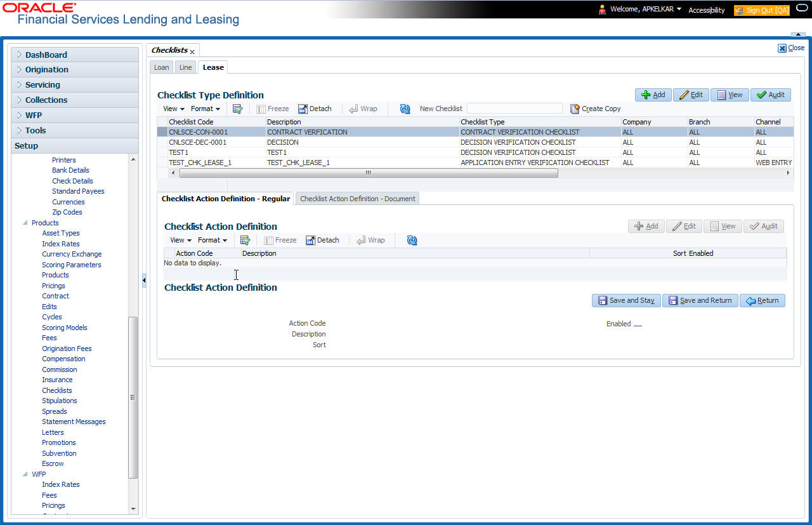Click the Refresh icon in Checklist Action Definition toolbar

412,240
